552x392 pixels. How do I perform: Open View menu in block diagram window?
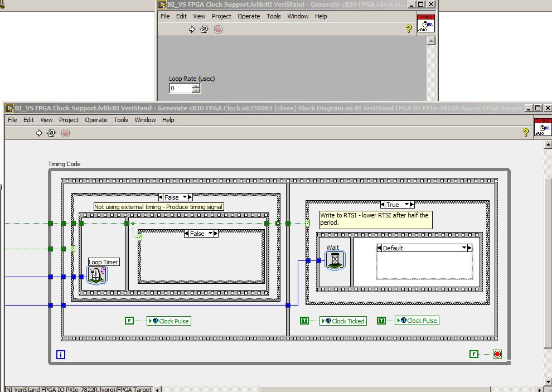[46, 120]
